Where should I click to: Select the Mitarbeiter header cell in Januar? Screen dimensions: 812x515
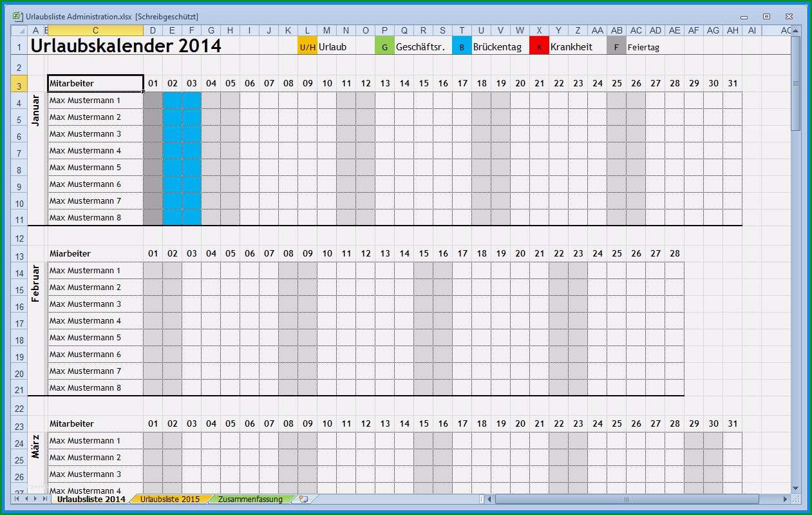(x=95, y=83)
